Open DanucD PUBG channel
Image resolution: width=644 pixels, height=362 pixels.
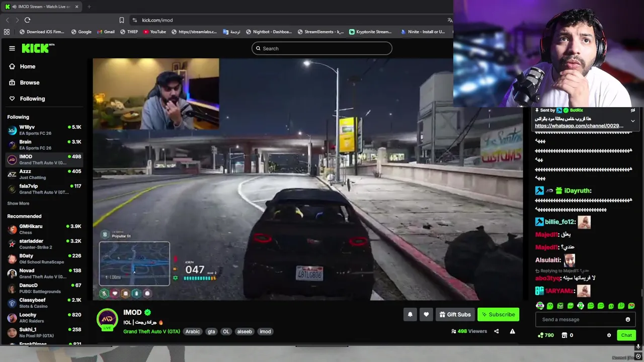44,288
